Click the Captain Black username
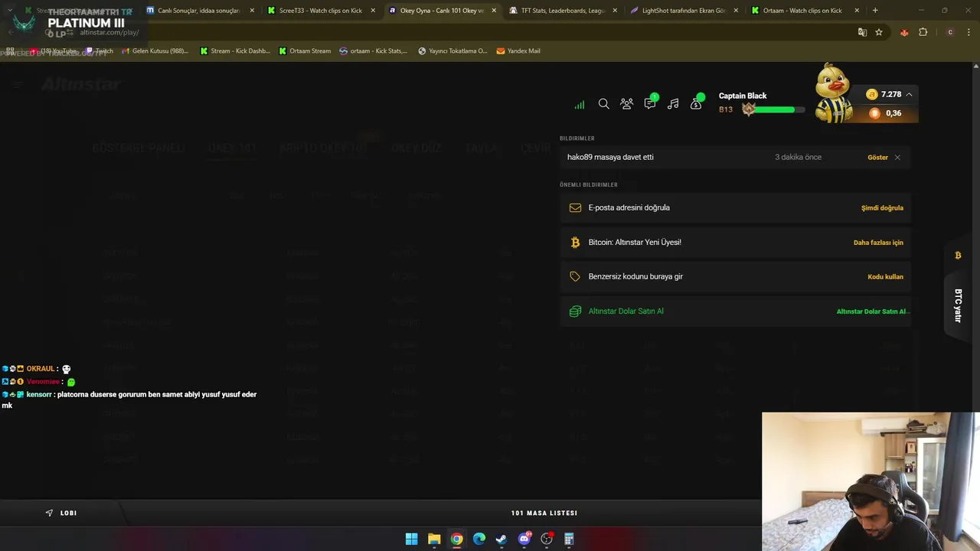The image size is (980, 551). pos(743,96)
